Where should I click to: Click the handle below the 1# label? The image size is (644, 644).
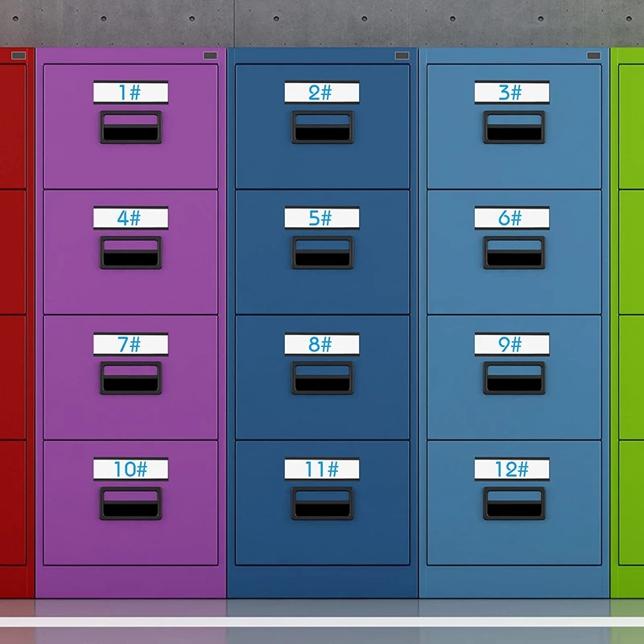coord(131,127)
